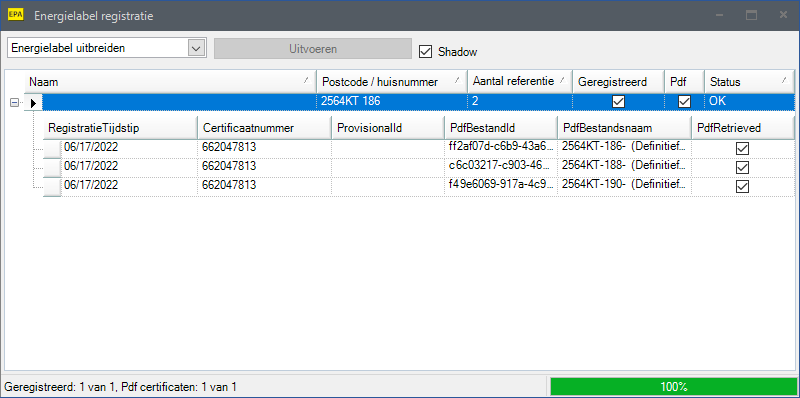Image resolution: width=800 pixels, height=398 pixels.
Task: Click the 100% green progress bar
Action: pos(673,386)
